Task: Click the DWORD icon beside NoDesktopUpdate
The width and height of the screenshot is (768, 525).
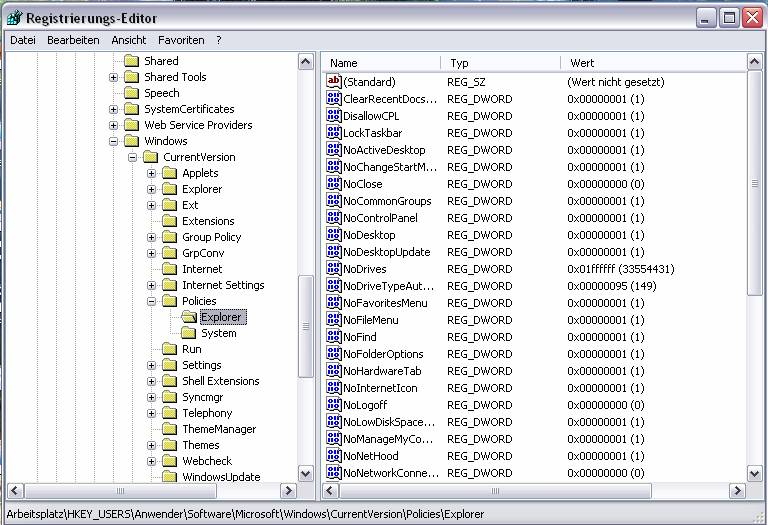Action: pos(334,251)
